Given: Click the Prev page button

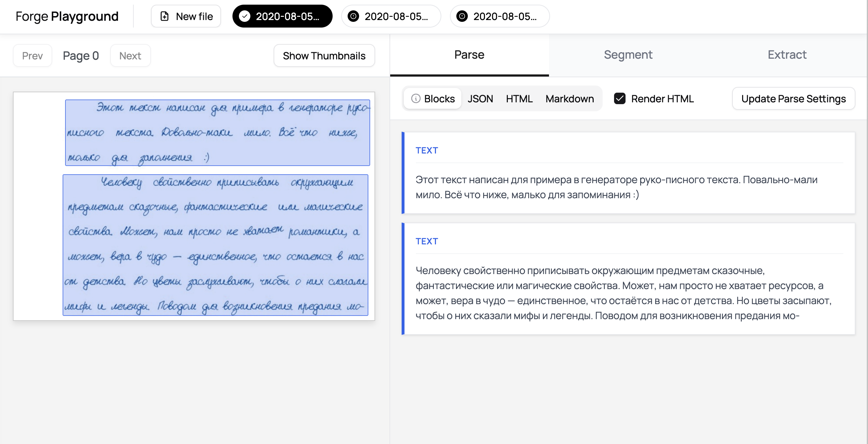Looking at the screenshot, I should (x=32, y=55).
